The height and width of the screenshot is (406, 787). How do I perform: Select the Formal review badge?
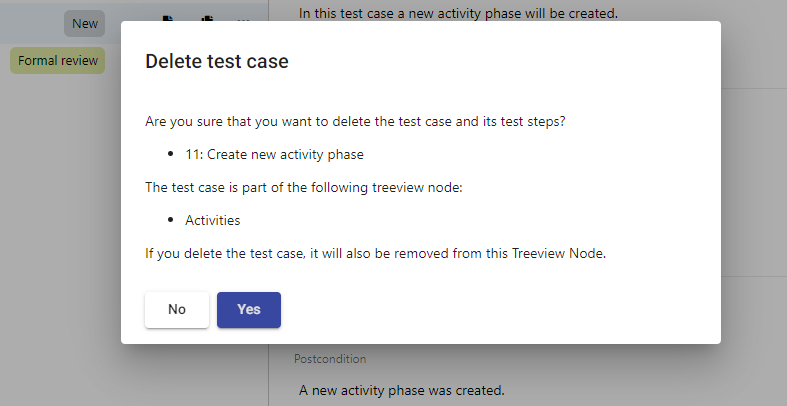pos(58,61)
